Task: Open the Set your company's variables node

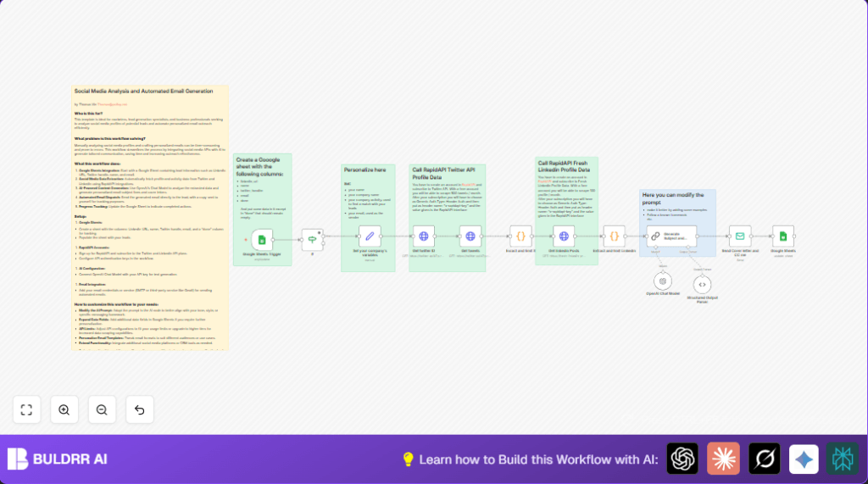Action: coord(370,236)
